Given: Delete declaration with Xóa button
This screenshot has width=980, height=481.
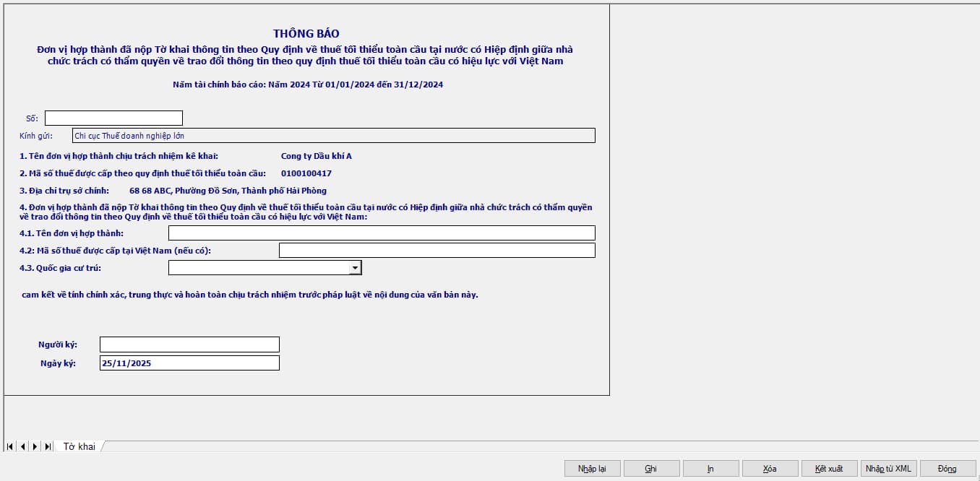Looking at the screenshot, I should [x=770, y=469].
